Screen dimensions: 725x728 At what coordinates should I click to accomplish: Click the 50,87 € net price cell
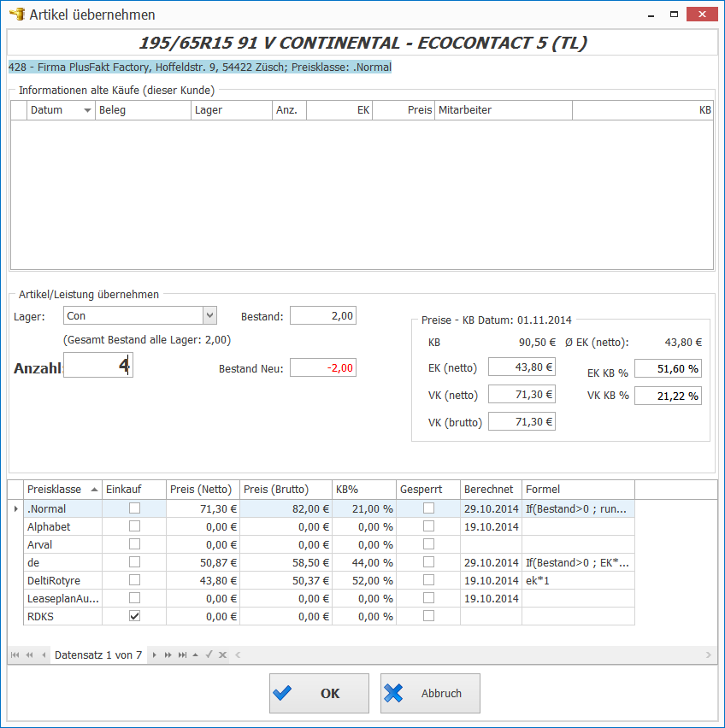[203, 563]
